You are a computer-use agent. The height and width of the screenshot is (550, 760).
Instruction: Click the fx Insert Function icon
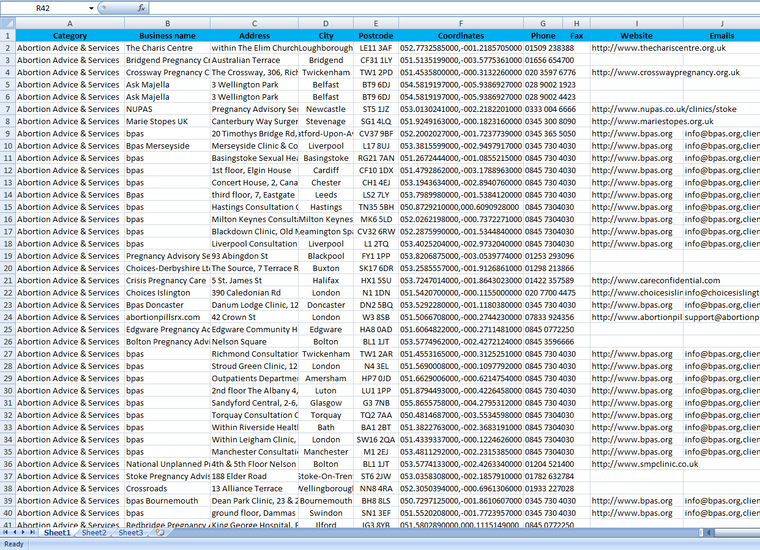coord(141,8)
